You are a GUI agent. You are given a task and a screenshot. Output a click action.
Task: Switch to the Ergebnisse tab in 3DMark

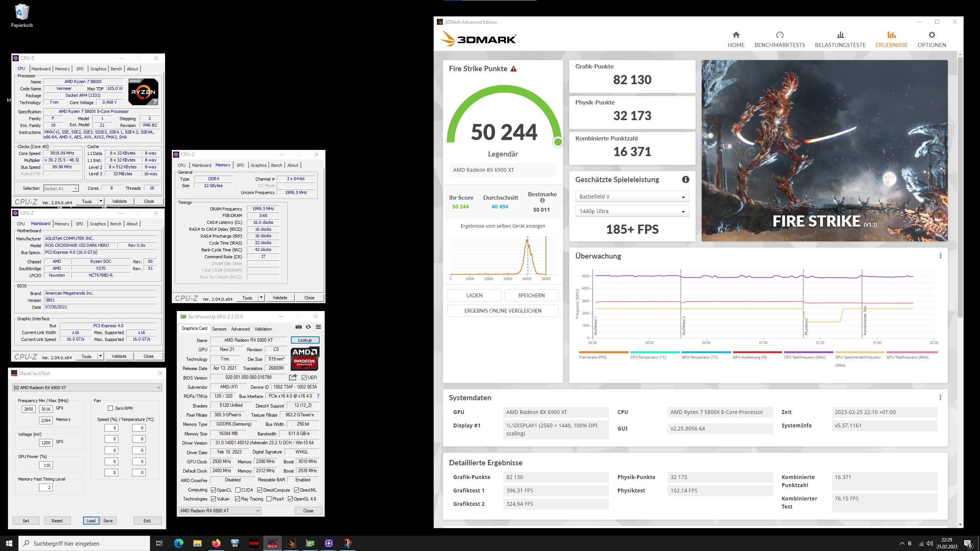[892, 40]
